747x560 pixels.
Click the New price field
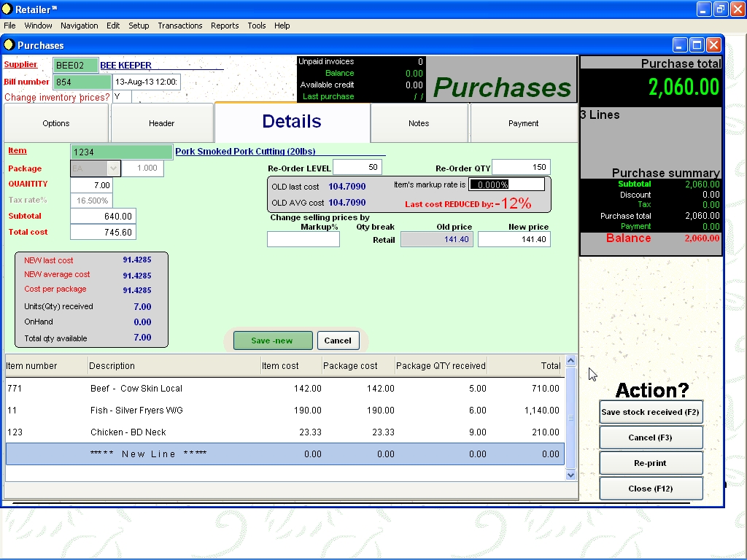[514, 239]
